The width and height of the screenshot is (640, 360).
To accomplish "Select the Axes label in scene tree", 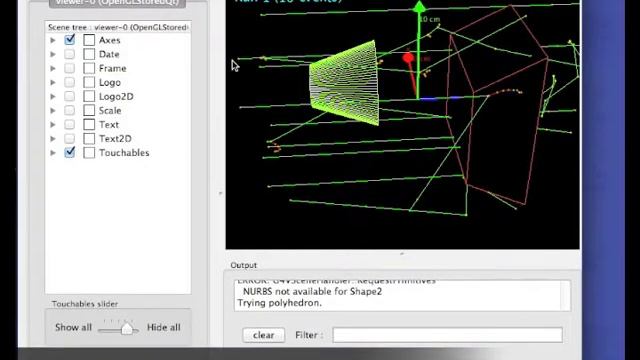I will [x=110, y=40].
